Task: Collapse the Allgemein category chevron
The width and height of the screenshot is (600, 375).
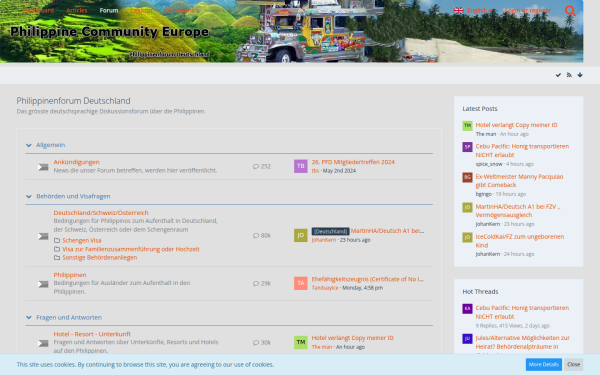Action: (x=29, y=145)
